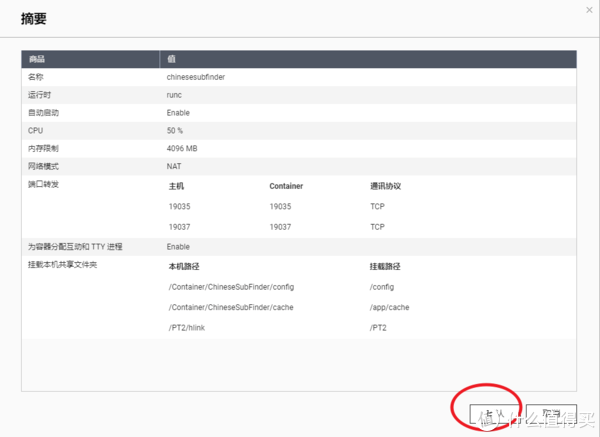The image size is (600, 437).
Task: Click the 通讯协议 column heading
Action: pyautogui.click(x=385, y=186)
